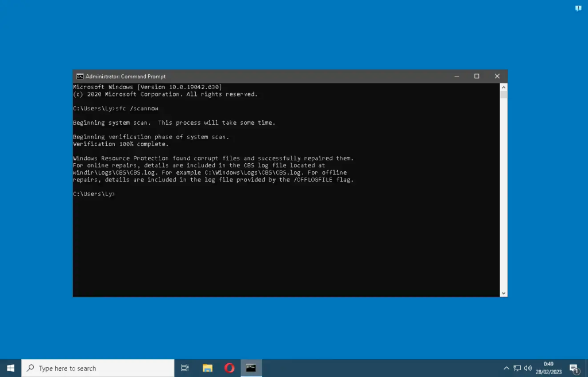Screen dimensions: 588x377
Task: Click the console scrollbar down arrow
Action: point(504,293)
